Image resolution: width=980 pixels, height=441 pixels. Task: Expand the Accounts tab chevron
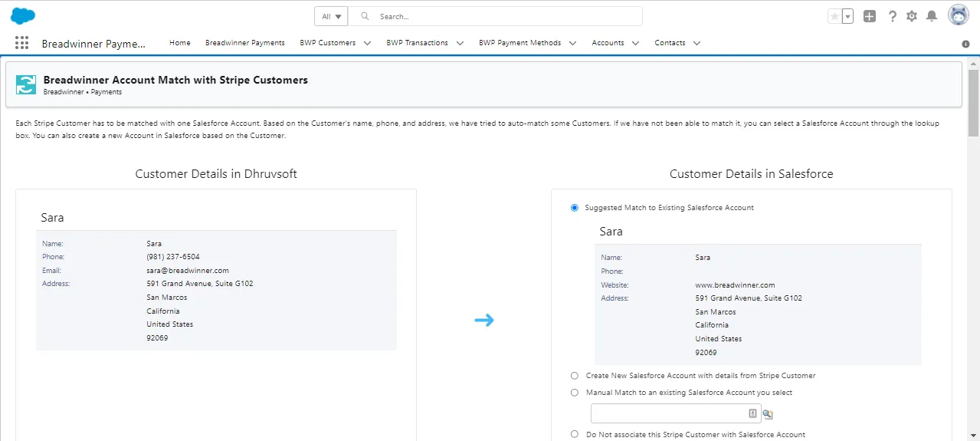(x=636, y=43)
